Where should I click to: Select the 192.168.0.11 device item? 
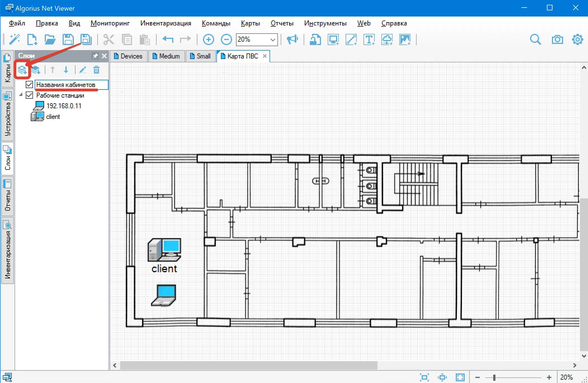click(x=63, y=106)
